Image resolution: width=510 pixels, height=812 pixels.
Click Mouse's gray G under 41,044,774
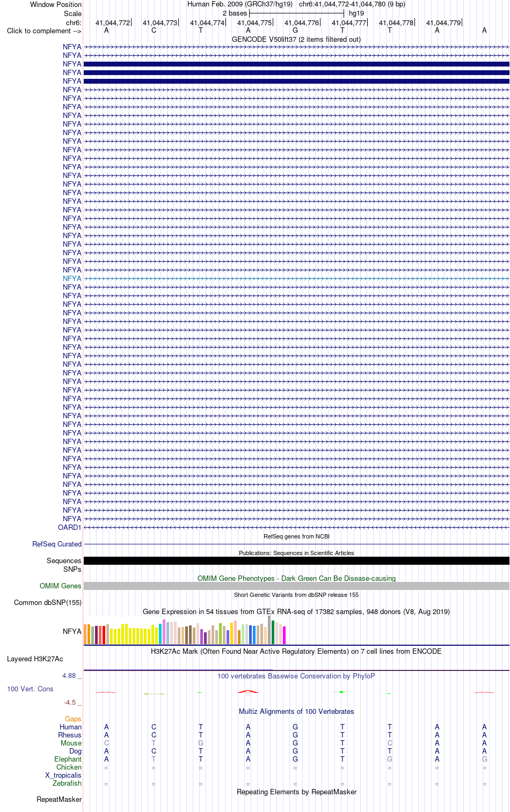[x=201, y=743]
